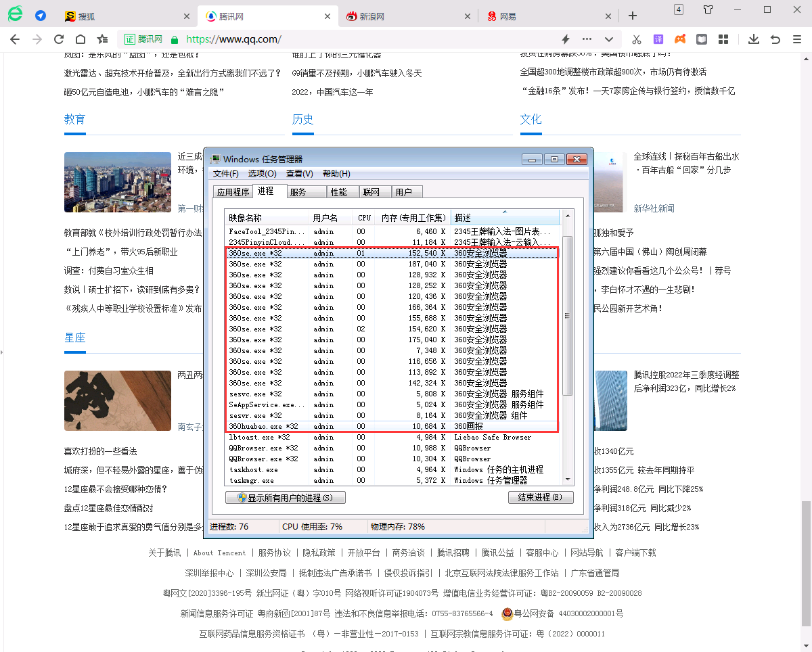Click the 证 腾讯网 site certificate badge
812x652 pixels.
pyautogui.click(x=143, y=39)
